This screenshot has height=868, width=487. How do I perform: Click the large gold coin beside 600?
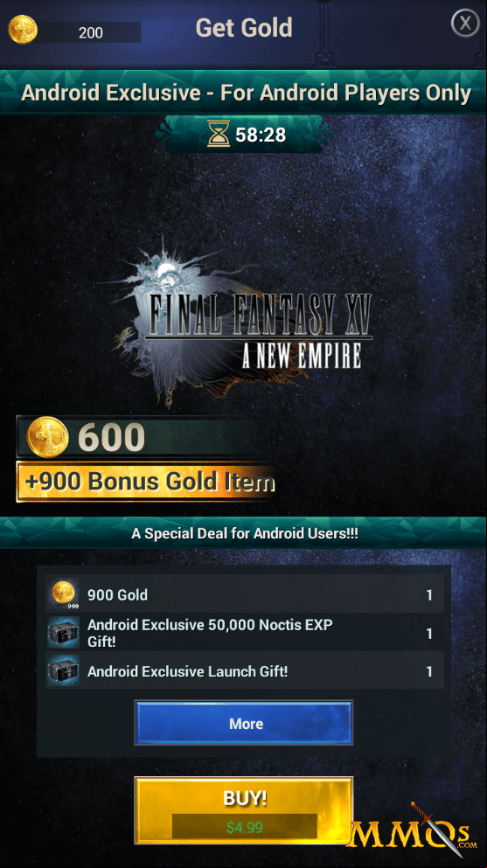coord(47,437)
